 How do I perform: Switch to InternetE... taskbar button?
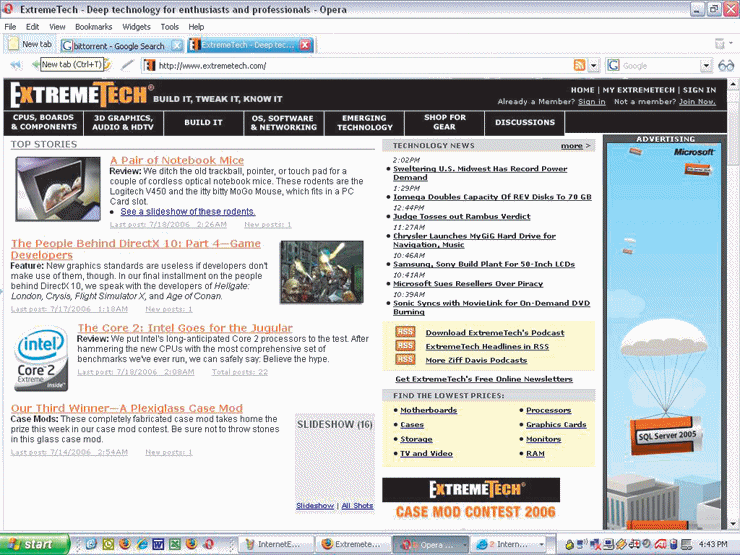tap(276, 545)
